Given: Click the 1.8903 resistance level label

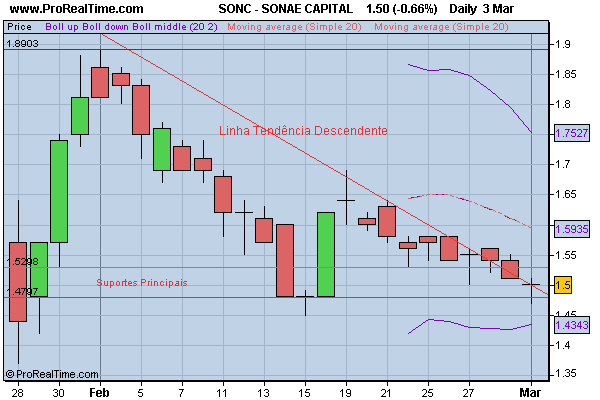Looking at the screenshot, I should 22,44.
